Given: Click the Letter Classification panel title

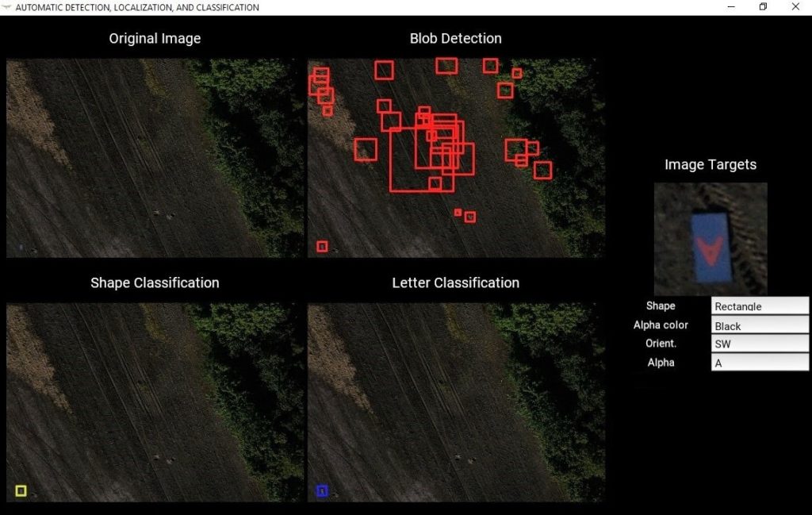Looking at the screenshot, I should click(x=455, y=282).
